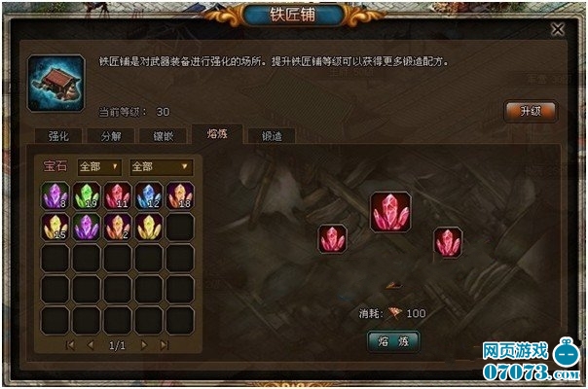The width and height of the screenshot is (588, 389).
Task: Select the green gem in first row
Action: point(87,195)
